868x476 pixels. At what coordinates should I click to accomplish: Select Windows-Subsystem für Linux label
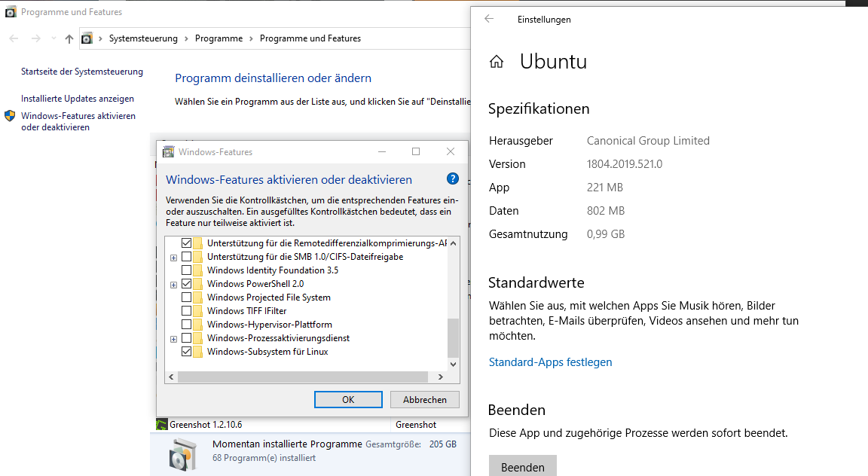[x=267, y=352]
